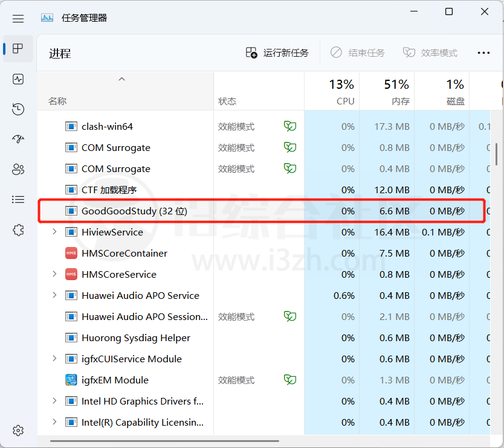Select the clash-win64 process row
Viewport: 504px width, 448px height.
263,126
